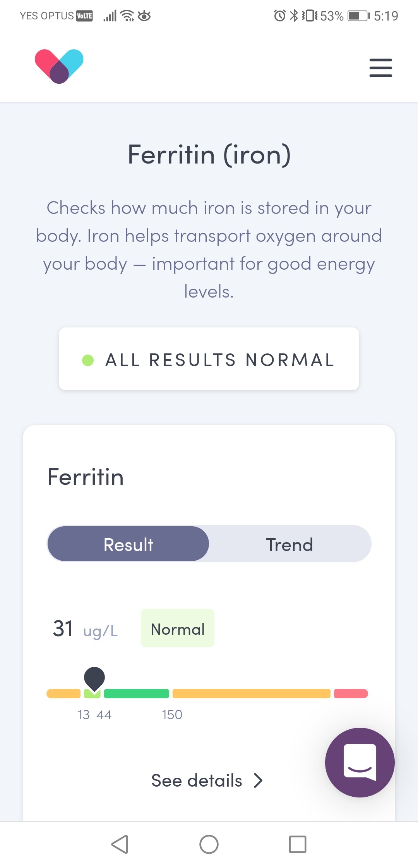Switch to the Result view
Viewport: 418px width, 868px height.
128,544
